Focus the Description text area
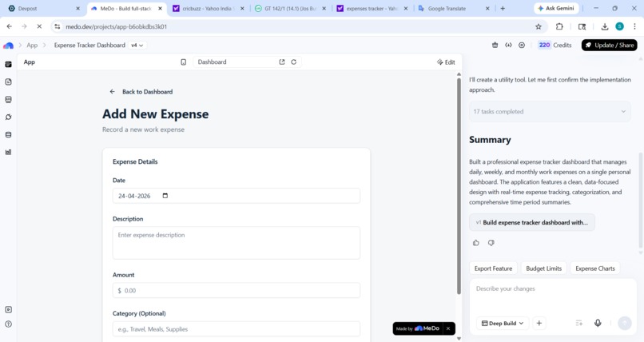The width and height of the screenshot is (644, 342). click(237, 243)
